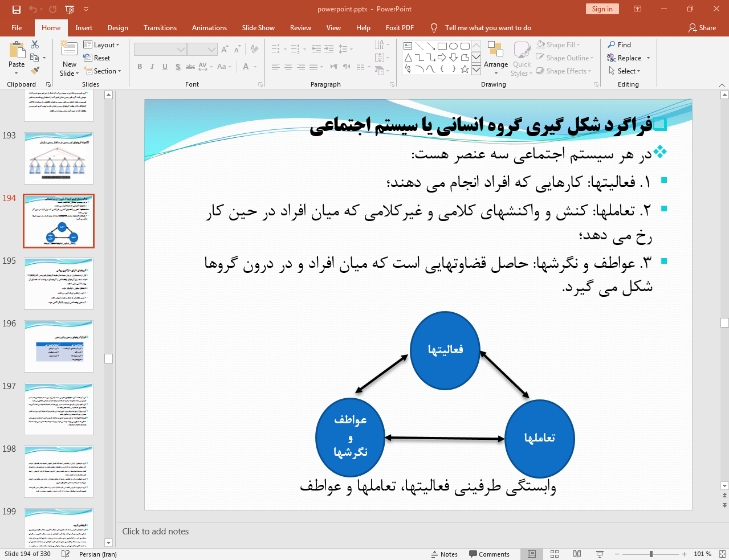Click the Redo/Repeat icon

click(53, 9)
